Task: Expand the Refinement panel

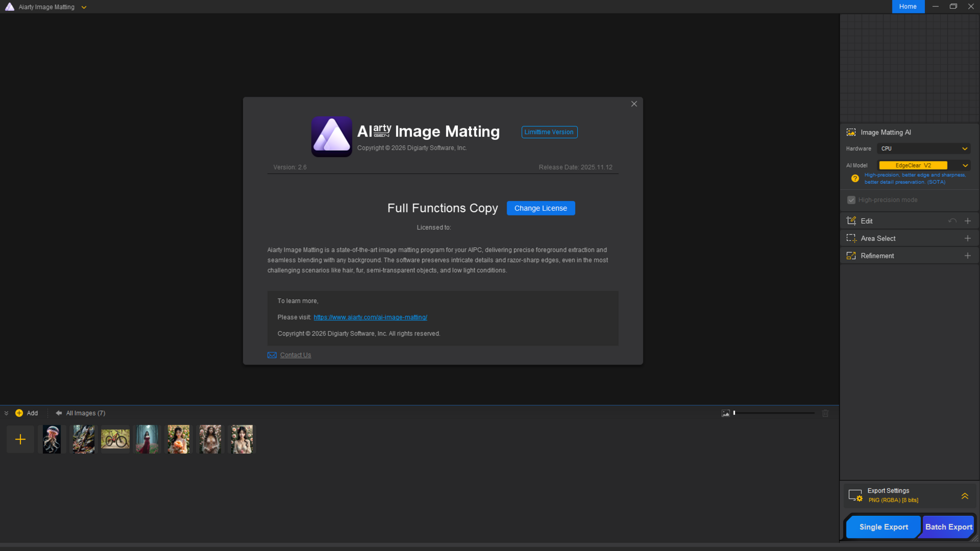Action: coord(968,256)
